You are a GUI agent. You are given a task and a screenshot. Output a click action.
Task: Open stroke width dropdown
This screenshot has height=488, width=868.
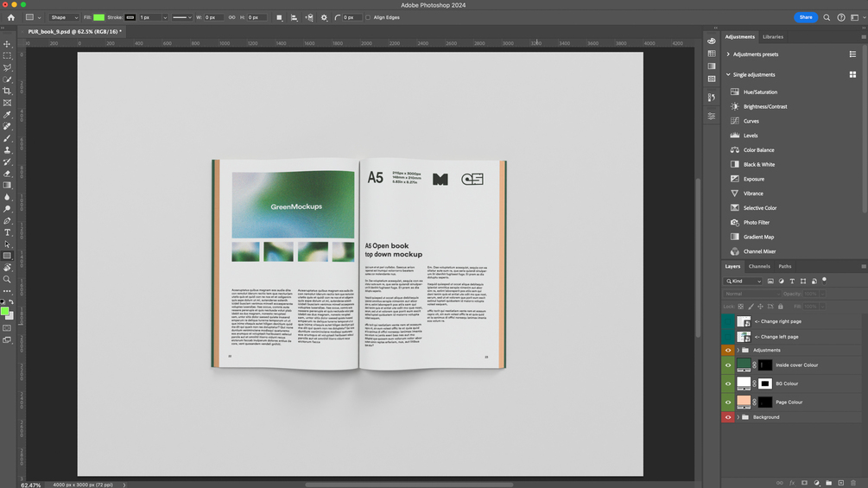pyautogui.click(x=165, y=17)
